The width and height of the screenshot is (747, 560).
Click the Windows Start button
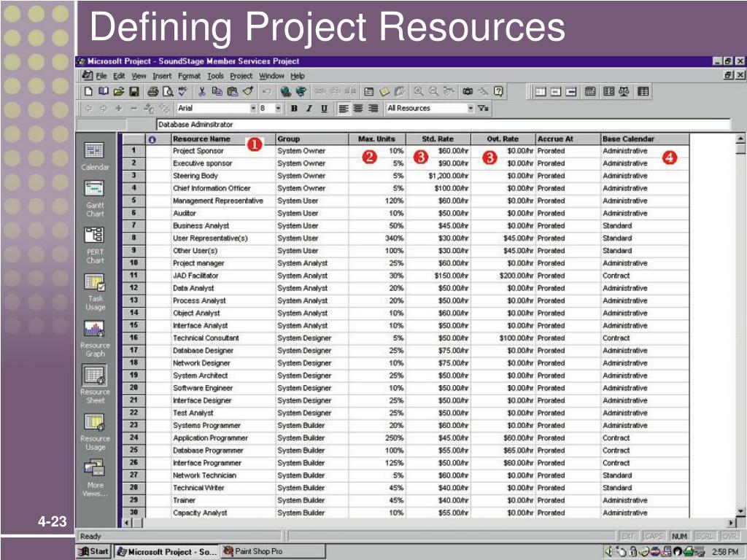94,551
